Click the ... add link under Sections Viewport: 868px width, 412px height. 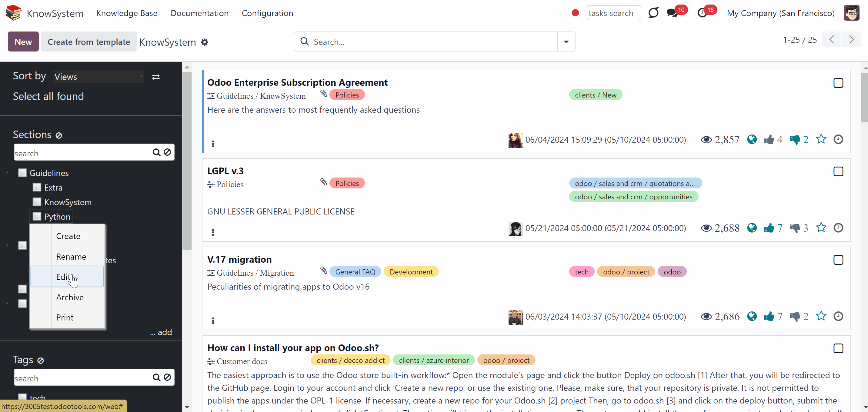click(x=161, y=332)
